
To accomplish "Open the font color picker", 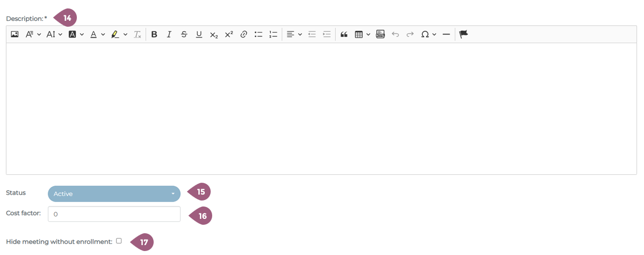I will click(x=97, y=34).
